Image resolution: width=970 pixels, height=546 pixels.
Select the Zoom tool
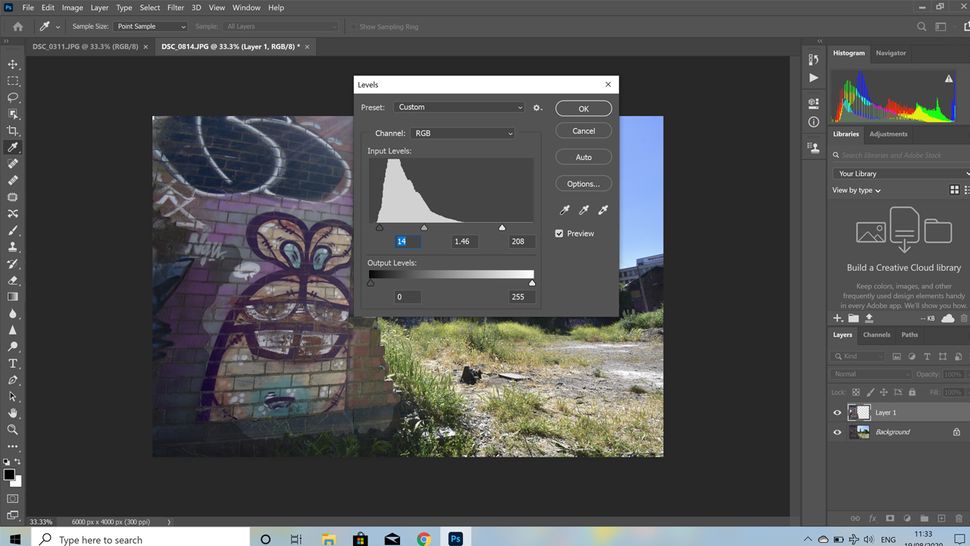[12, 430]
